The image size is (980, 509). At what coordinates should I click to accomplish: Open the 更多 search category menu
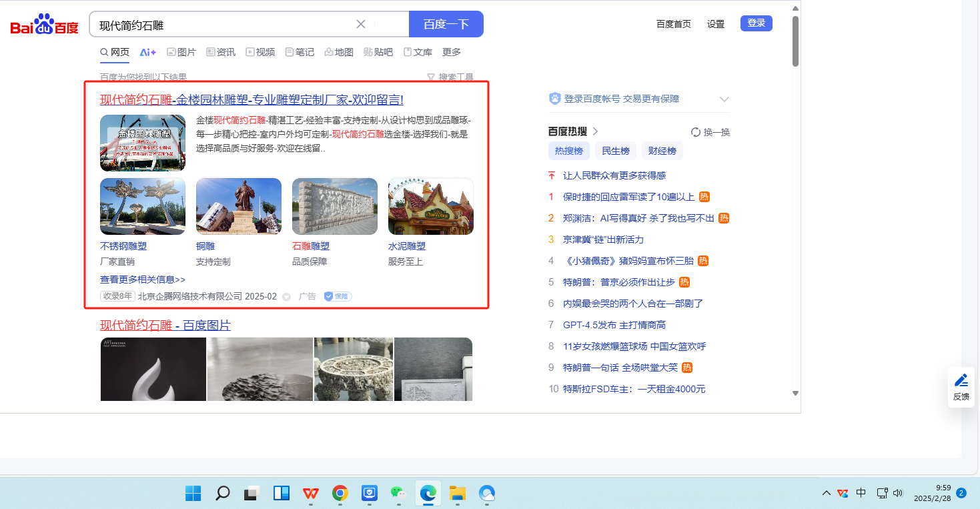(x=452, y=52)
